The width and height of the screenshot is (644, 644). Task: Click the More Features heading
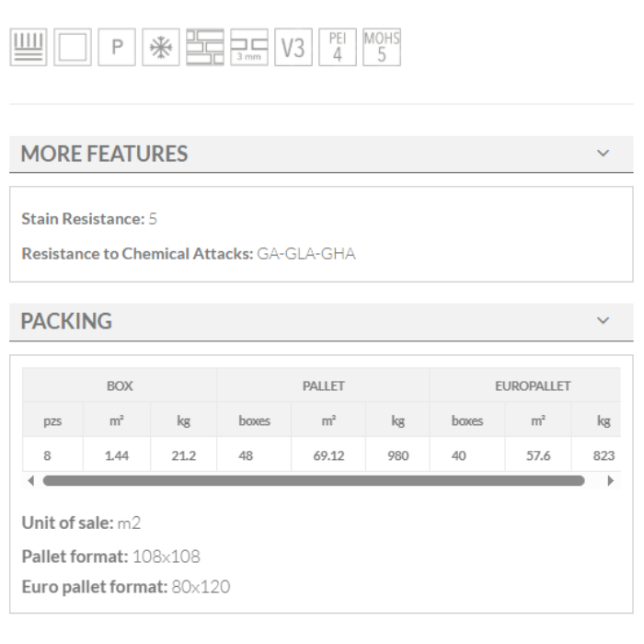(104, 154)
